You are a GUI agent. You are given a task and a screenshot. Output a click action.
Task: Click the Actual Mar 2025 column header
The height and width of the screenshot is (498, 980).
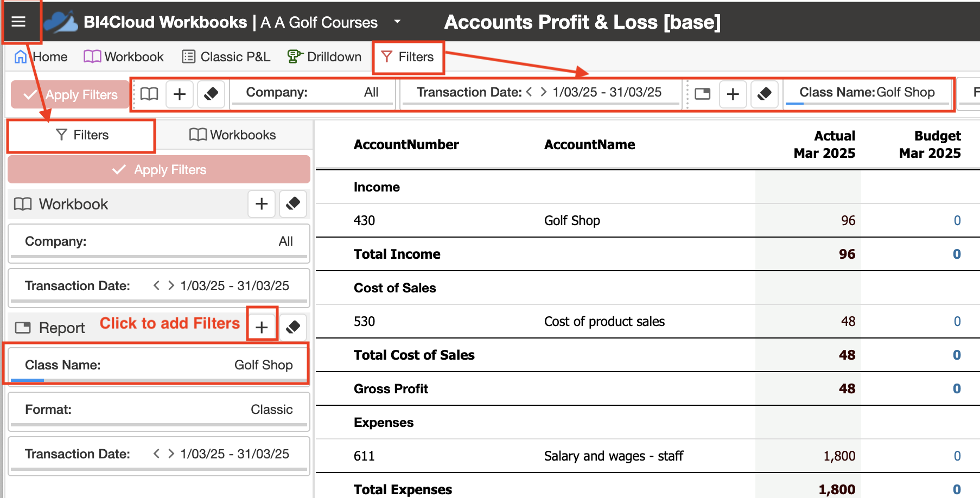click(x=824, y=144)
